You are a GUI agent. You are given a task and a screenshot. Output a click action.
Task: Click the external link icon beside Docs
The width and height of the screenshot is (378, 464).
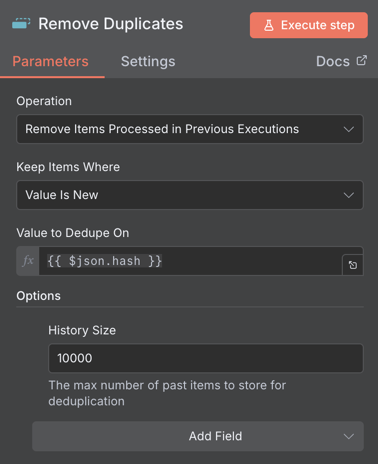362,60
